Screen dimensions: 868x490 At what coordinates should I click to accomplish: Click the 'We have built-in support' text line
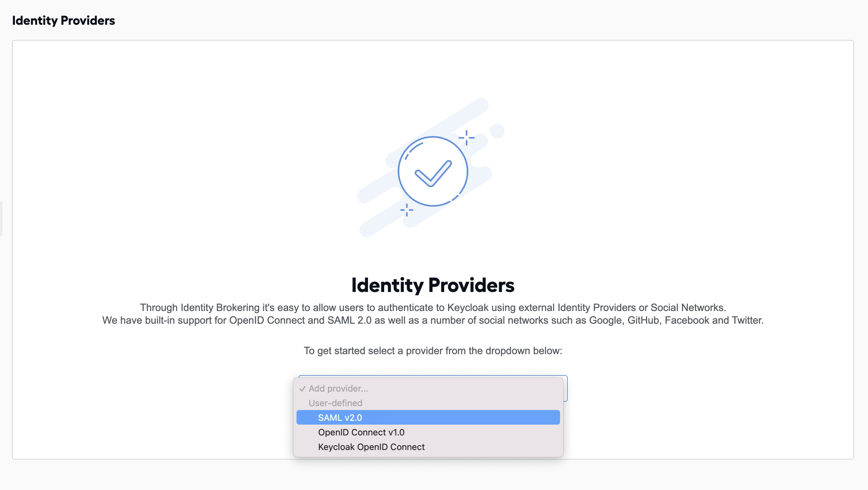(x=433, y=320)
